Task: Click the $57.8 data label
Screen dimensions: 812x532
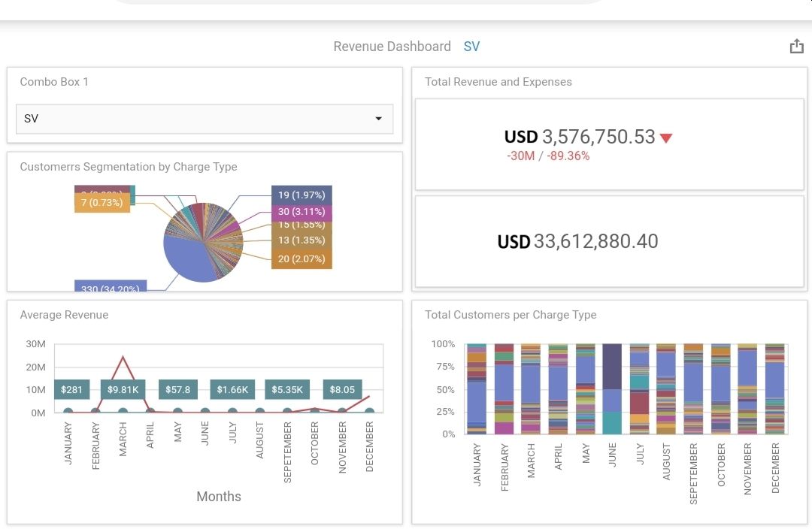Action: pos(177,389)
